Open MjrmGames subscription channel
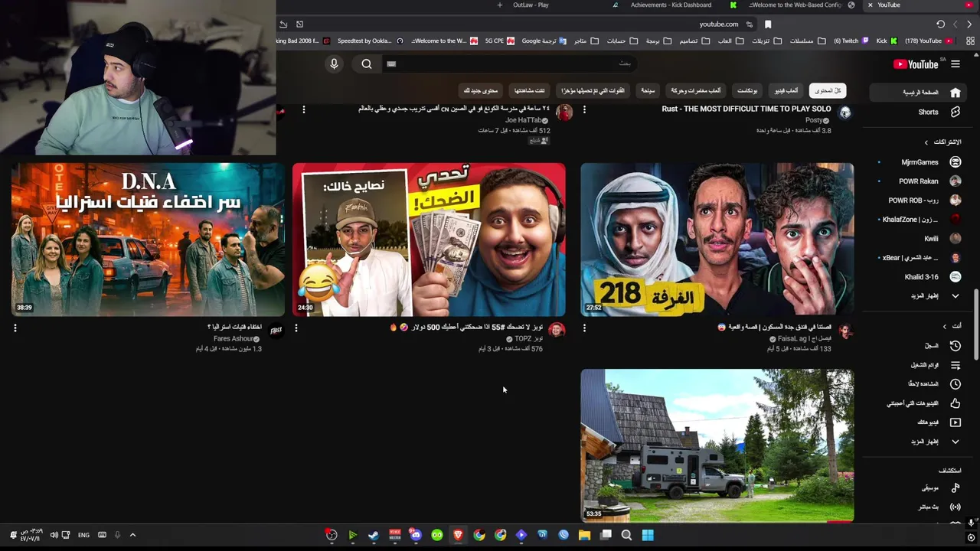 [x=920, y=162]
